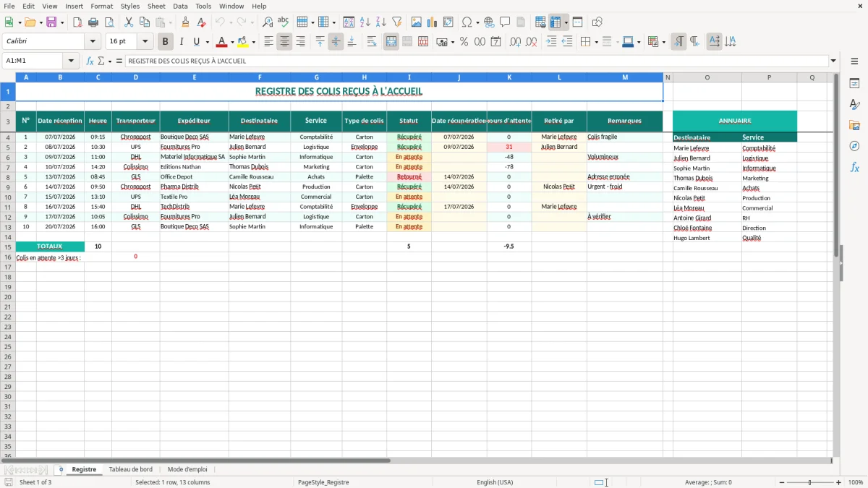Viewport: 868px width, 488px height.
Task: Open the Data menu
Action: (x=180, y=6)
